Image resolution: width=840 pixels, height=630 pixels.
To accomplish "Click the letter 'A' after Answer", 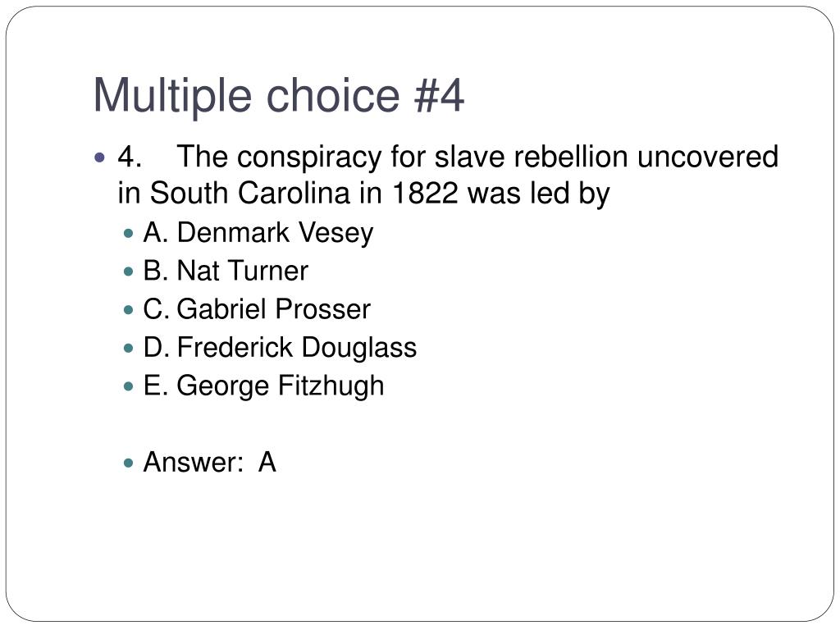I will pos(267,463).
